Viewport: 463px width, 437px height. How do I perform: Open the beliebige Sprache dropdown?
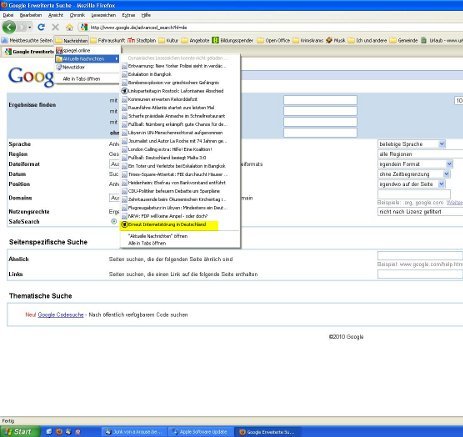pyautogui.click(x=412, y=144)
